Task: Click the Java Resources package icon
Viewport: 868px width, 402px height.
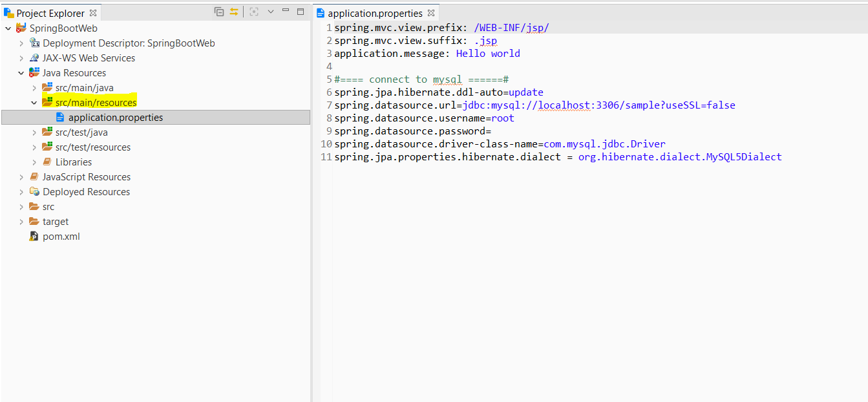Action: [33, 72]
